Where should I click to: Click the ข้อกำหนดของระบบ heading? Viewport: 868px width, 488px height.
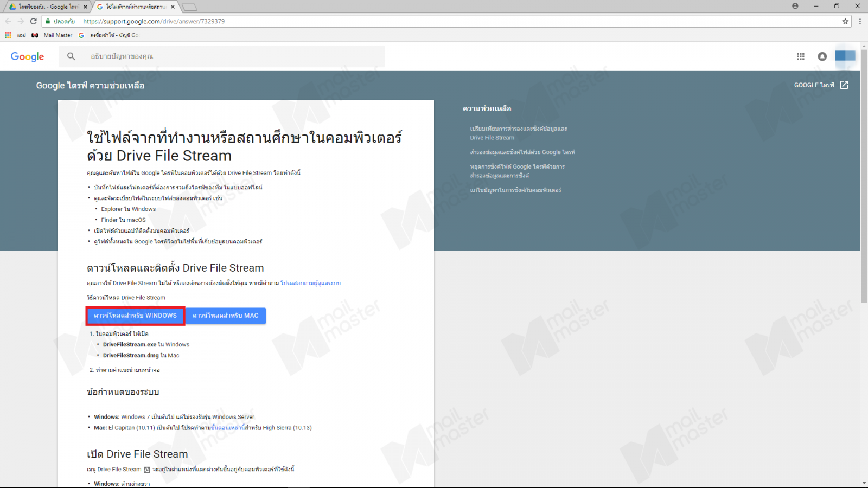point(123,392)
